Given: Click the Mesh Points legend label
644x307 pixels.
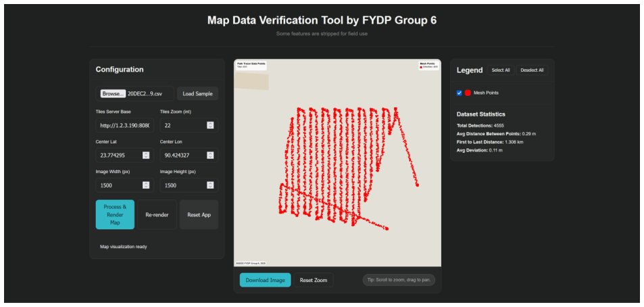Looking at the screenshot, I should click(x=486, y=93).
